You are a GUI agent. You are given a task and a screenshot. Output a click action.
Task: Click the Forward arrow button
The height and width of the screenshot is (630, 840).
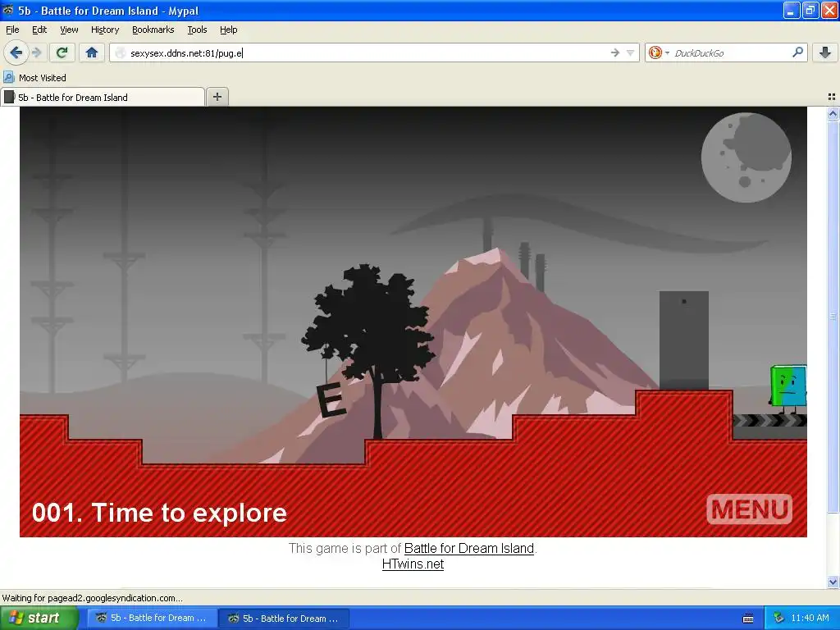[36, 52]
